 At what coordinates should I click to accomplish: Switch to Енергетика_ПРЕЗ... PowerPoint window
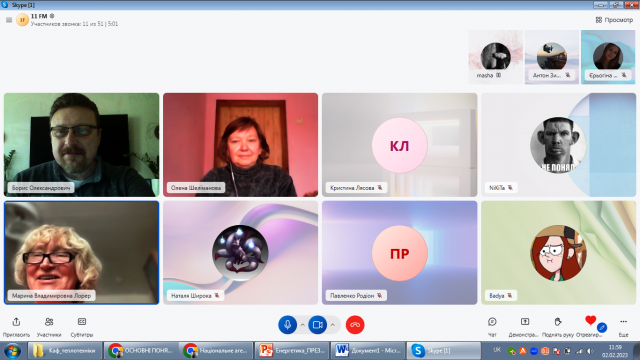[x=291, y=351]
